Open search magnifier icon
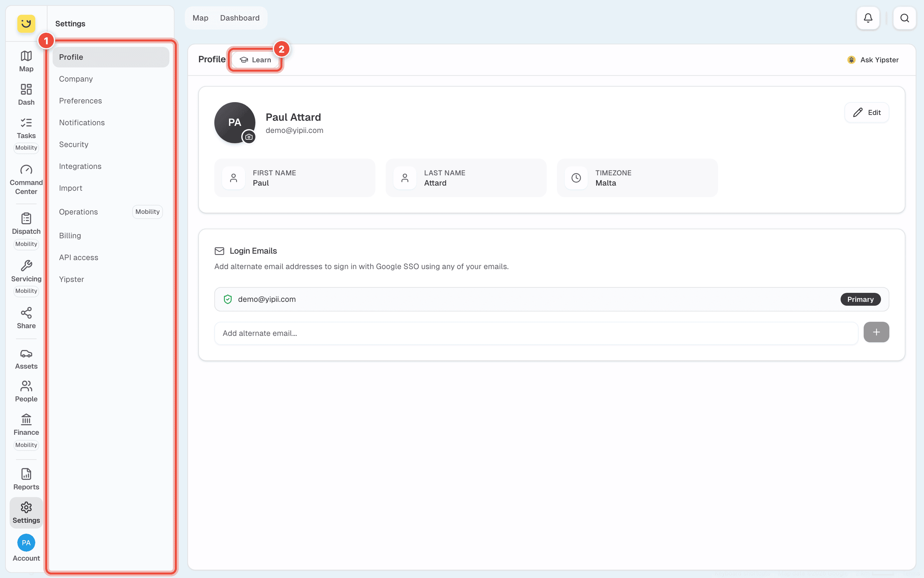 904,18
